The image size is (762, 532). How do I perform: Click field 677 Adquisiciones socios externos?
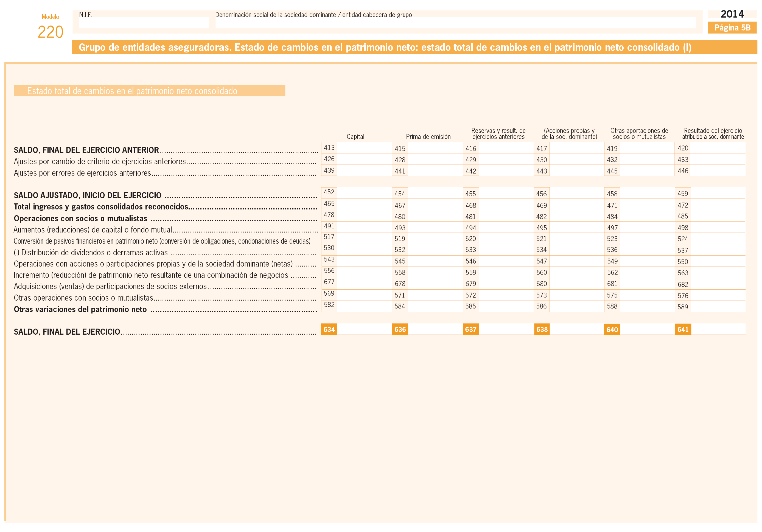tap(365, 283)
